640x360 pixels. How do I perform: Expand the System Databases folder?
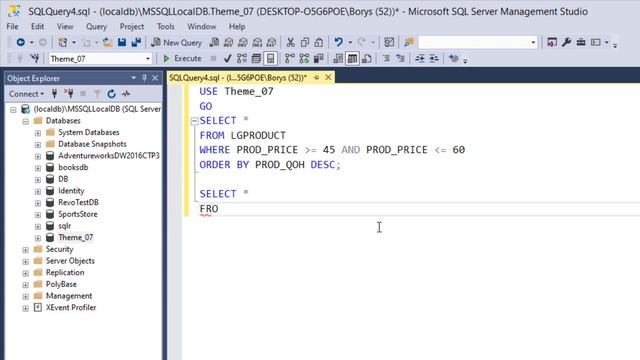38,133
